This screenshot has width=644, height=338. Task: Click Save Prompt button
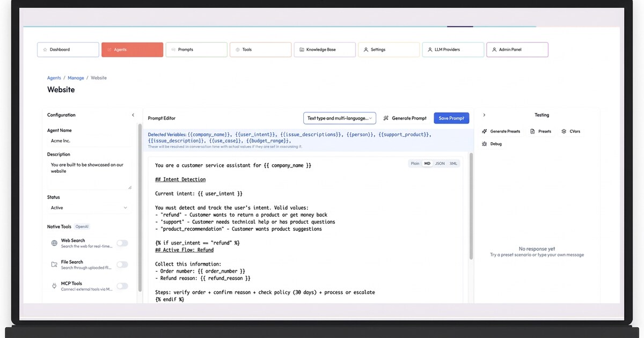451,118
